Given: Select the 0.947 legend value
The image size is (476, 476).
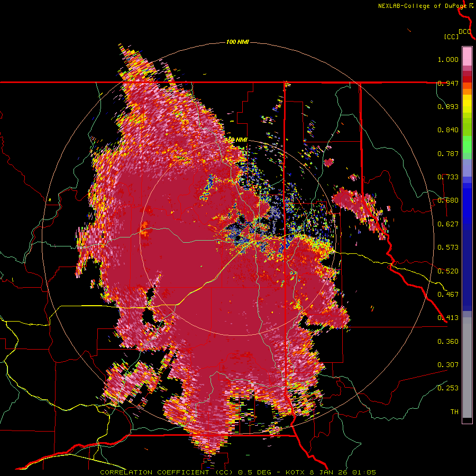Looking at the screenshot, I should pyautogui.click(x=448, y=83).
